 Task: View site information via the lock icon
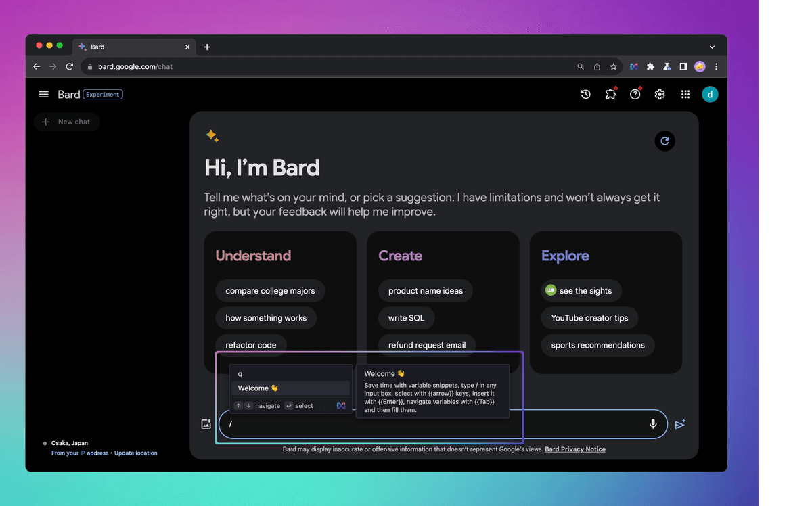(90, 67)
